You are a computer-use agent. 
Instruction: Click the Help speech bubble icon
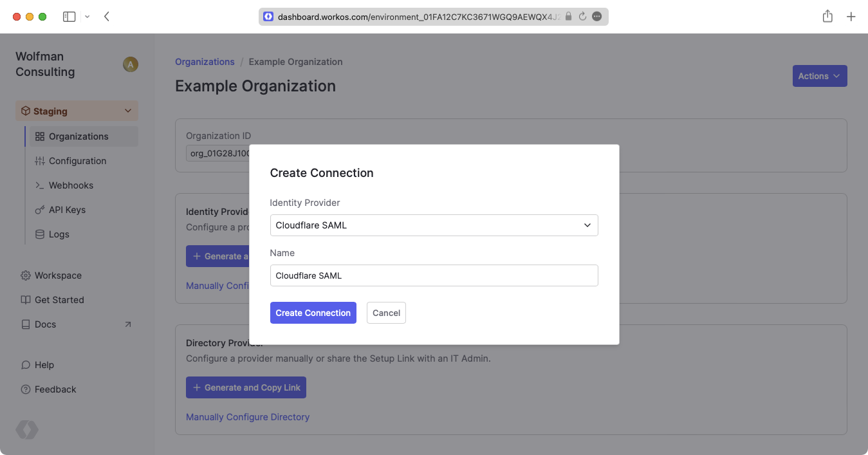coord(26,365)
